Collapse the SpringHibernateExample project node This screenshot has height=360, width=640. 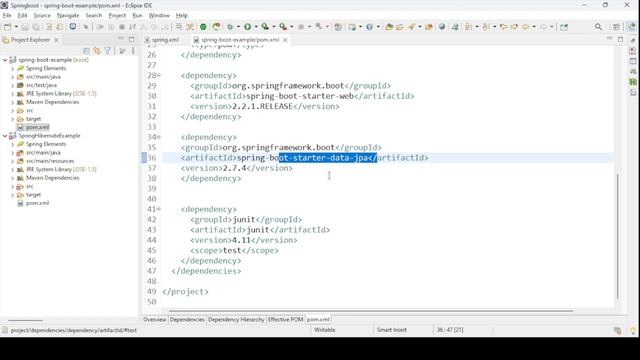(x=5, y=136)
